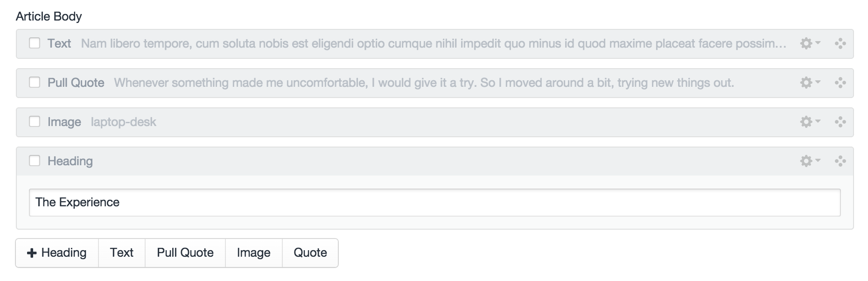
Task: Click the move handle on the Image block
Action: [x=840, y=122]
